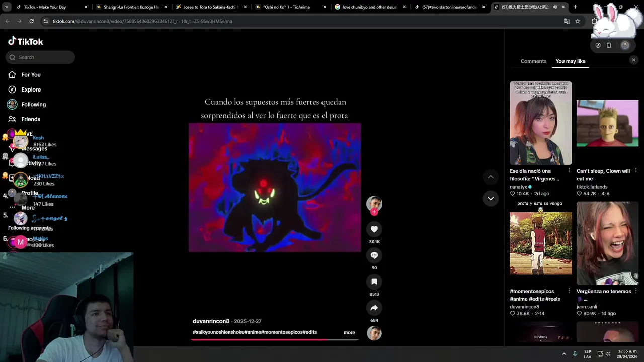Click the TikTok logo
This screenshot has width=644, height=362.
tap(26, 41)
